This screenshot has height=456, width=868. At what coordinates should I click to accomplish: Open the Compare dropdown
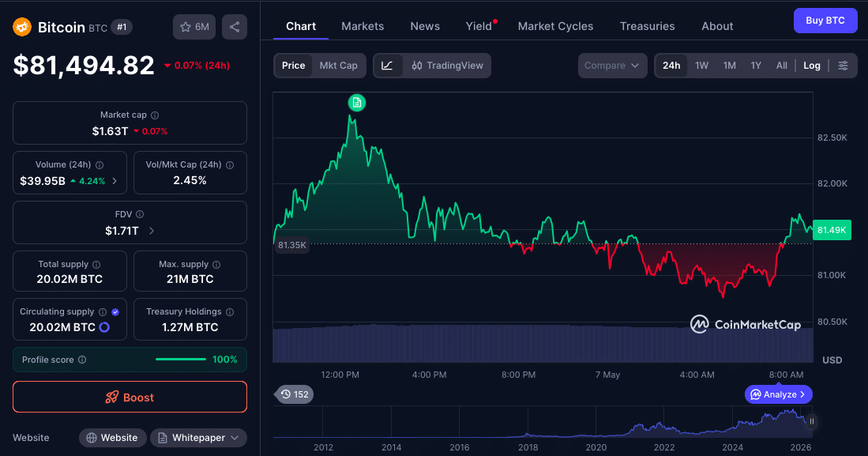click(612, 66)
